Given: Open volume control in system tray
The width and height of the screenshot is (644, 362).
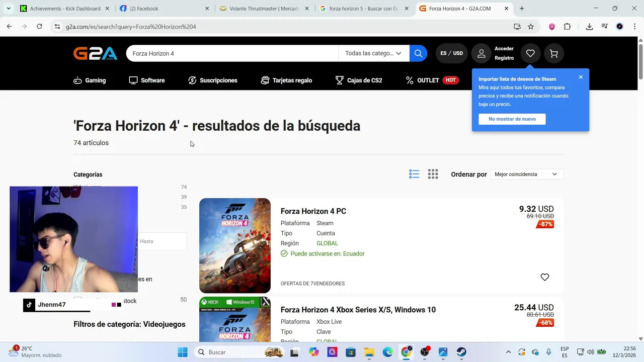Looking at the screenshot, I should [x=590, y=352].
